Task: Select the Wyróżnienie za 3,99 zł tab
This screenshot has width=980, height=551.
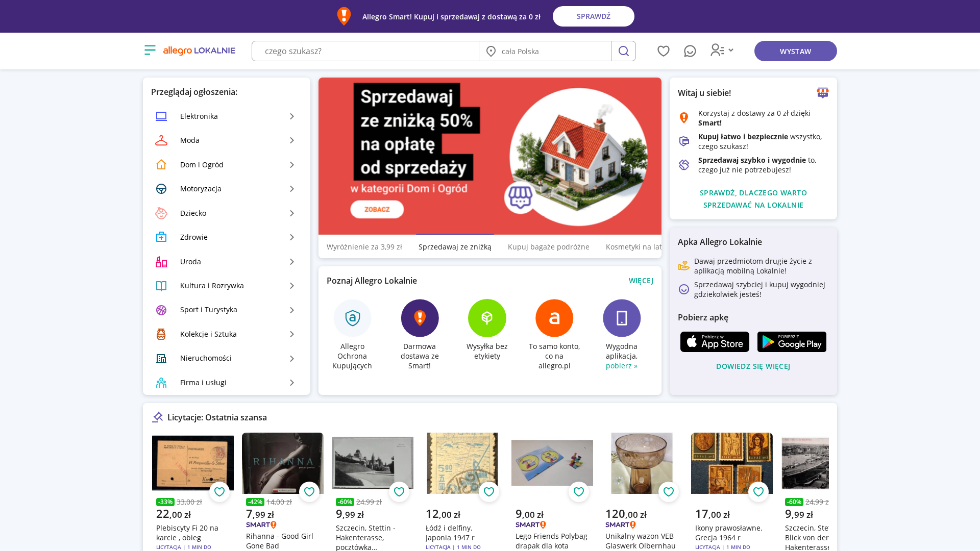Action: pyautogui.click(x=364, y=247)
